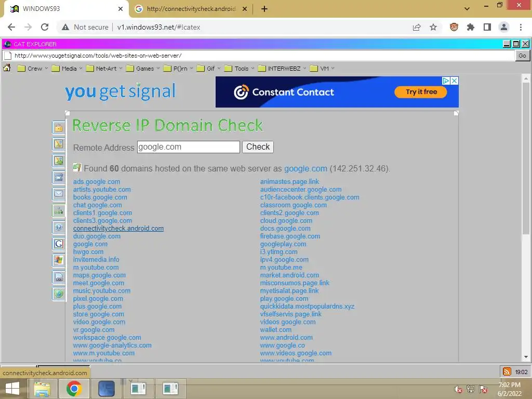Click the network tray icon

tap(471, 389)
